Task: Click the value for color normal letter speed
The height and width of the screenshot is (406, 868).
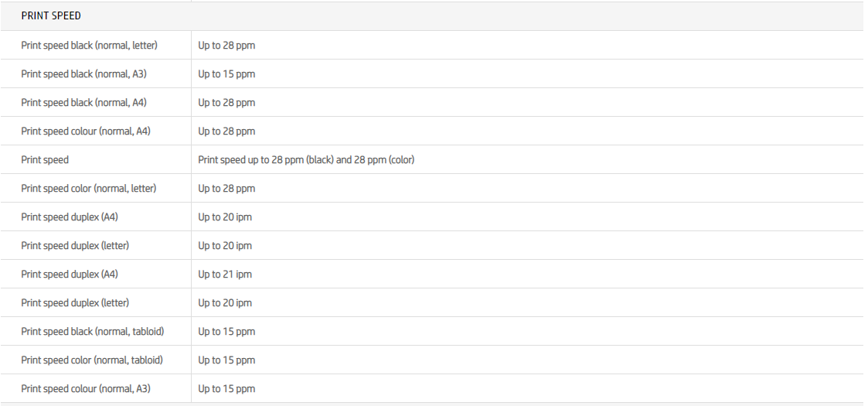Action: [226, 189]
